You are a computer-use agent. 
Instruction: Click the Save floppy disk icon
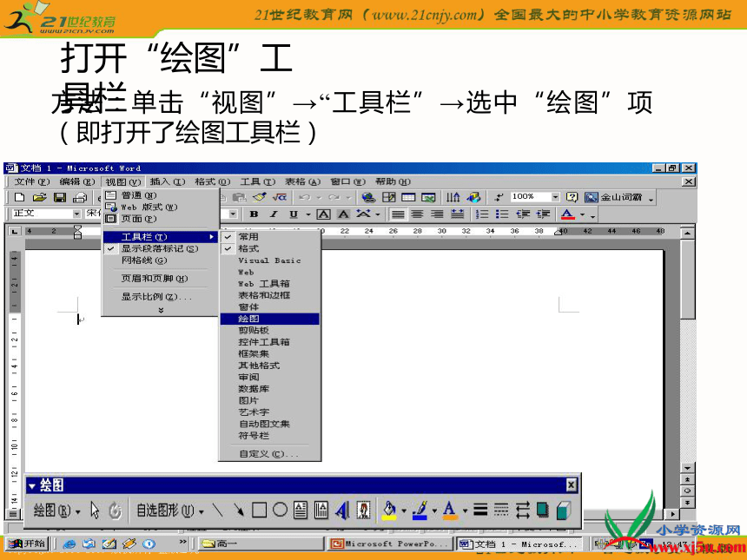(x=60, y=197)
